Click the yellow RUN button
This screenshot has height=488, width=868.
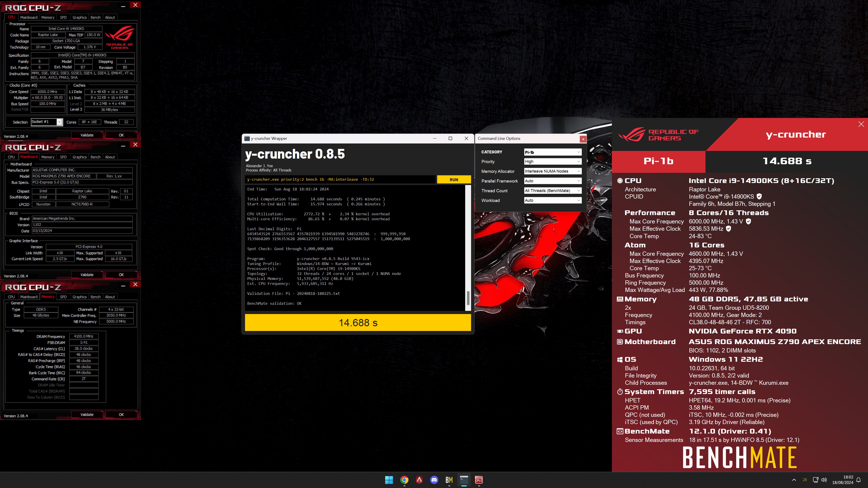pyautogui.click(x=453, y=180)
